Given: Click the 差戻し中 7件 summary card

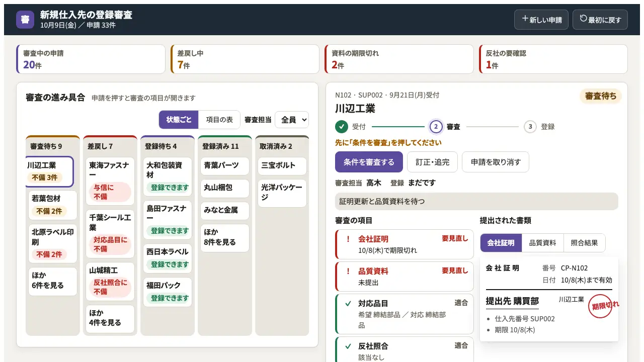Looking at the screenshot, I should [x=245, y=59].
